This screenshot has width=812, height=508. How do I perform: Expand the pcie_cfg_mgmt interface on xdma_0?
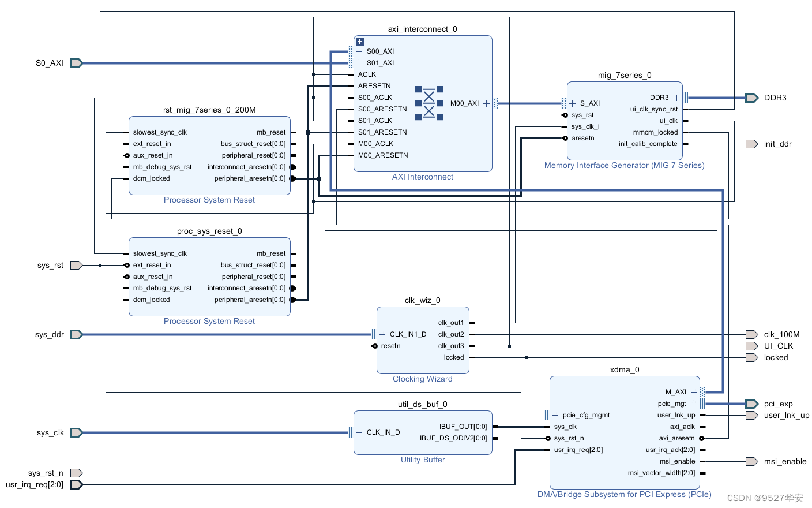coord(555,415)
